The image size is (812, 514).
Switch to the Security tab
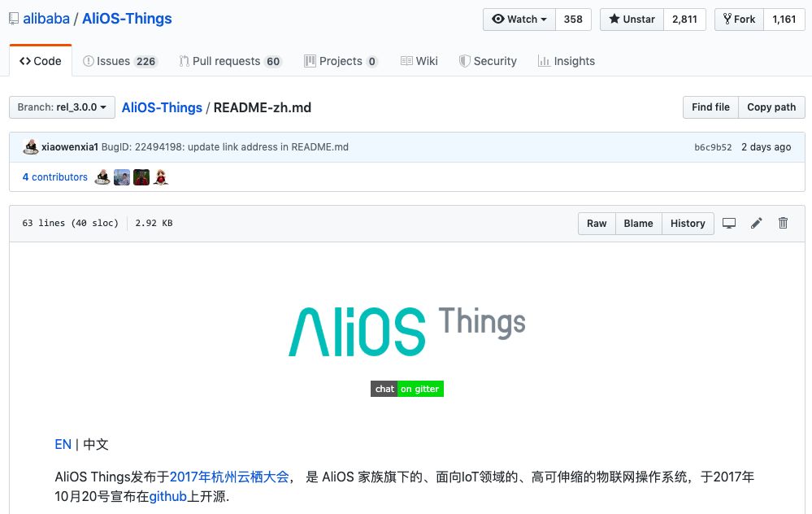pos(488,61)
